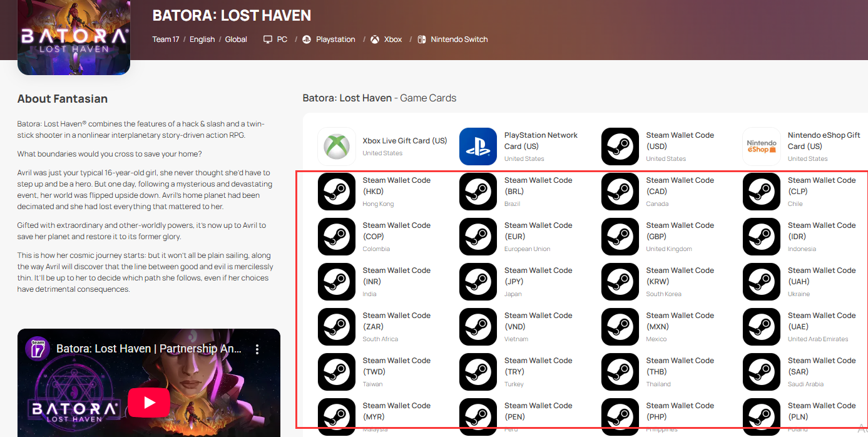This screenshot has height=437, width=868.
Task: Click the Steam icon for EUR European Union
Action: (x=478, y=237)
